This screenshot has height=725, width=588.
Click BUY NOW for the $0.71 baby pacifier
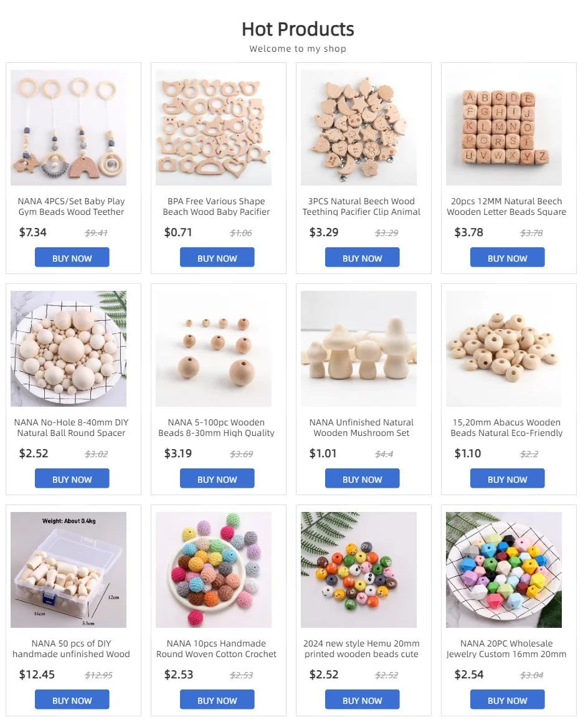point(217,257)
